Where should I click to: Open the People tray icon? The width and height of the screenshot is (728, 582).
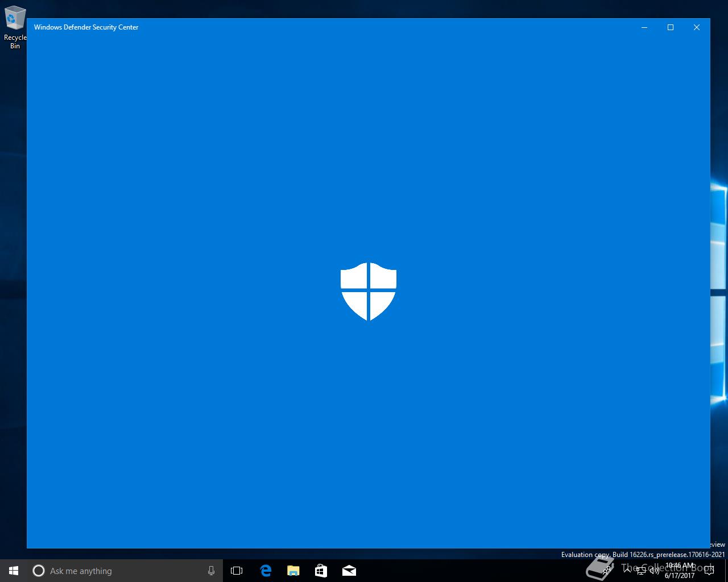click(x=607, y=570)
